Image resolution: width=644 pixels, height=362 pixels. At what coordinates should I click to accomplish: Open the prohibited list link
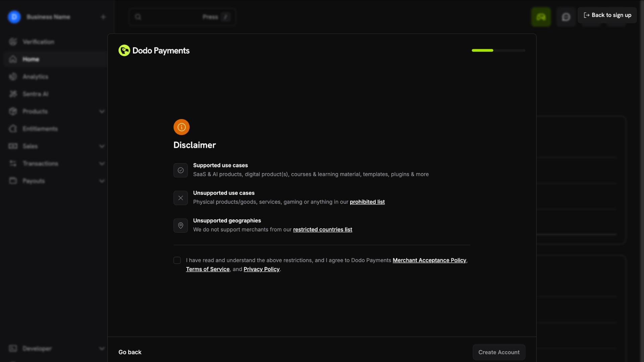[x=367, y=202]
